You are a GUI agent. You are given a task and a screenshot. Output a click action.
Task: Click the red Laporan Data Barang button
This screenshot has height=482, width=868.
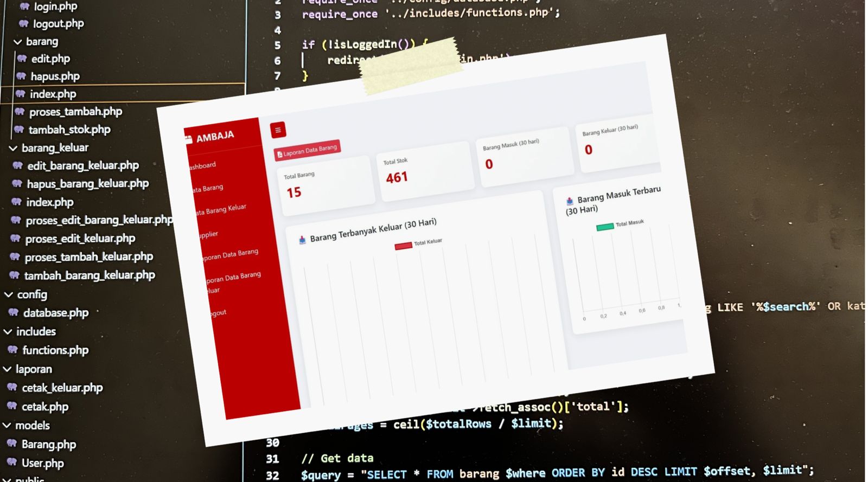307,150
